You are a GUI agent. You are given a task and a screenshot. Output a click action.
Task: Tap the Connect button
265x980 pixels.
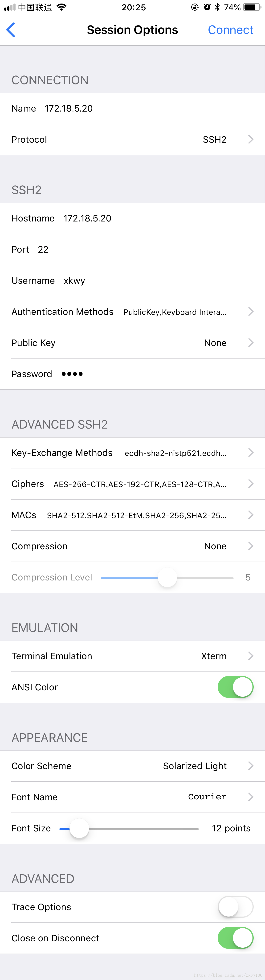[x=230, y=30]
